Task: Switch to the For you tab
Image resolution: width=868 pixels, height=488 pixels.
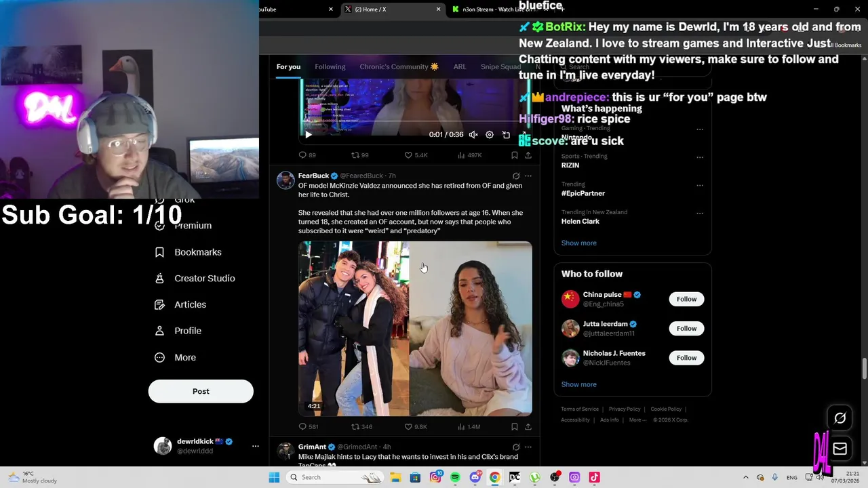Action: pyautogui.click(x=288, y=66)
